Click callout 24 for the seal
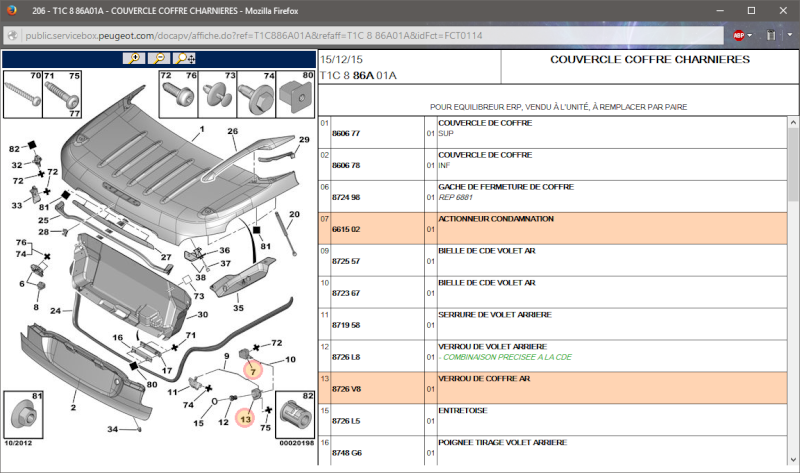This screenshot has width=800, height=473. (x=55, y=310)
